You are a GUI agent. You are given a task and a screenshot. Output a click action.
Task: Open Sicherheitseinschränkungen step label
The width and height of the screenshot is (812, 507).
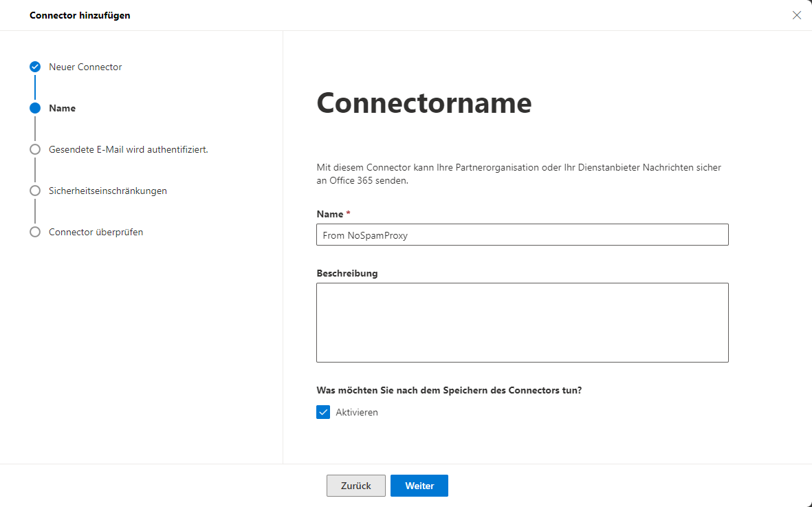pyautogui.click(x=108, y=191)
